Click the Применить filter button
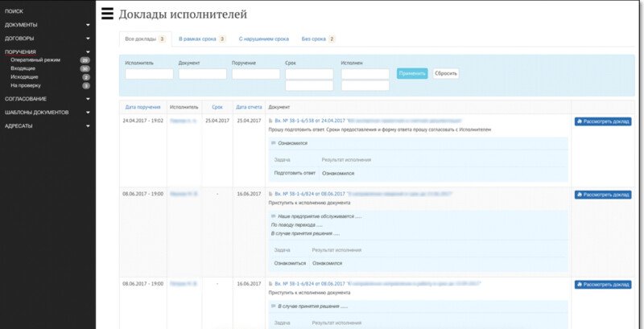This screenshot has width=644, height=329. pyautogui.click(x=412, y=74)
